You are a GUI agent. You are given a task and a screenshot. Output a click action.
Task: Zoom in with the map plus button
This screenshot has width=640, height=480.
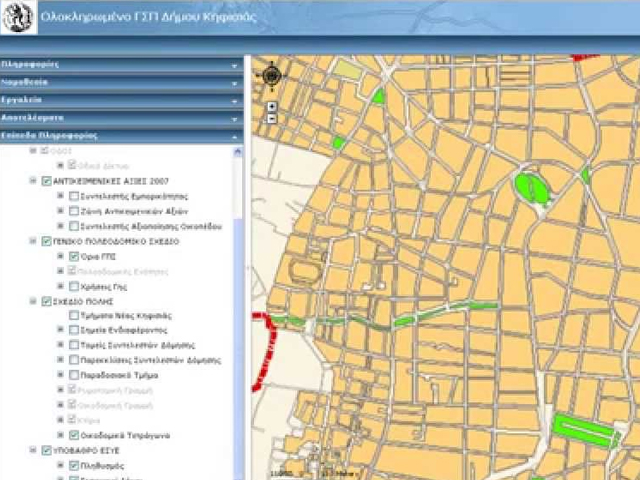coord(271,105)
